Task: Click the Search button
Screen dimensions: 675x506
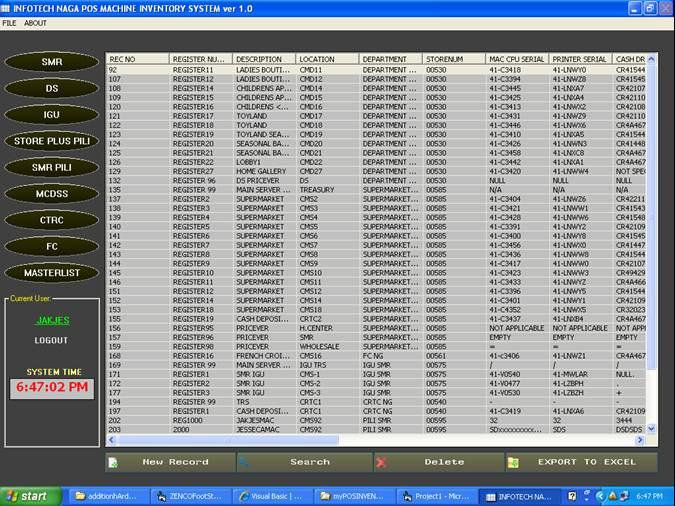Action: [x=304, y=463]
